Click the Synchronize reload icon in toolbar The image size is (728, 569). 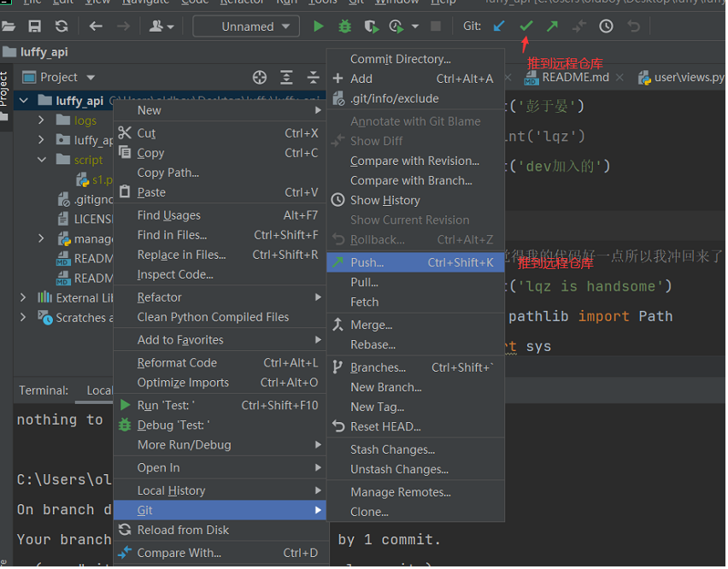[62, 26]
